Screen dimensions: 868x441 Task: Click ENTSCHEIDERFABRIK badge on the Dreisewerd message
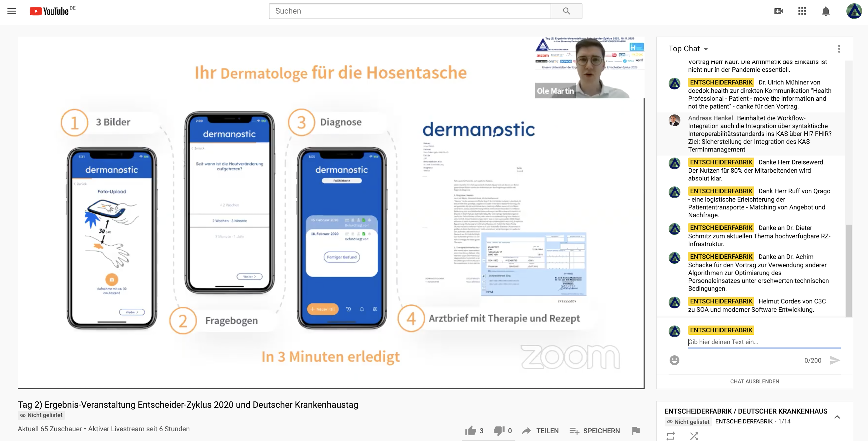tap(721, 162)
